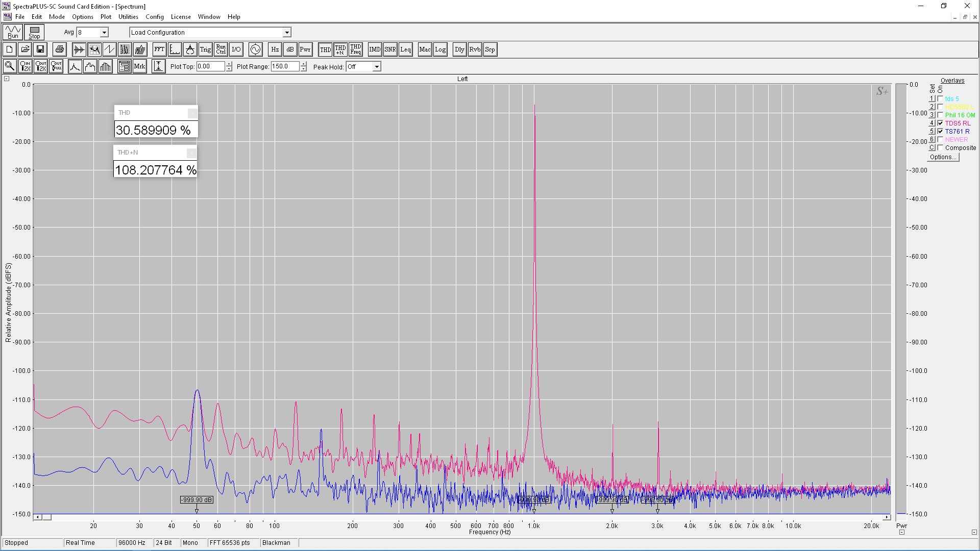
Task: Enable the Composite overlay checkbox
Action: coord(940,147)
